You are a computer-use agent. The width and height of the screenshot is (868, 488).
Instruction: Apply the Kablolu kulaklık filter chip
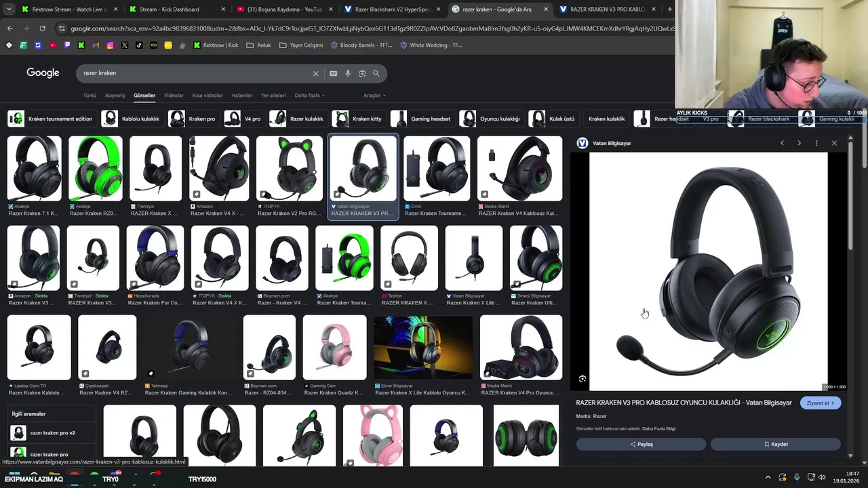[x=131, y=119]
